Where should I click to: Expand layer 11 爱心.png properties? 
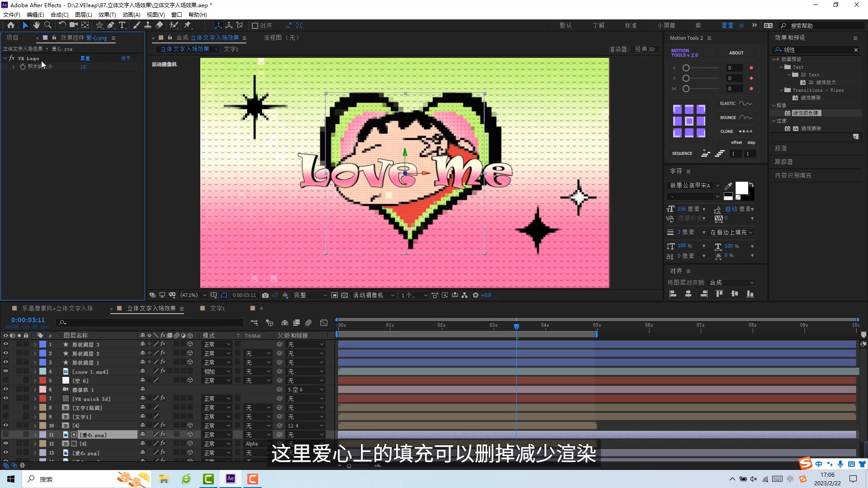(35, 435)
